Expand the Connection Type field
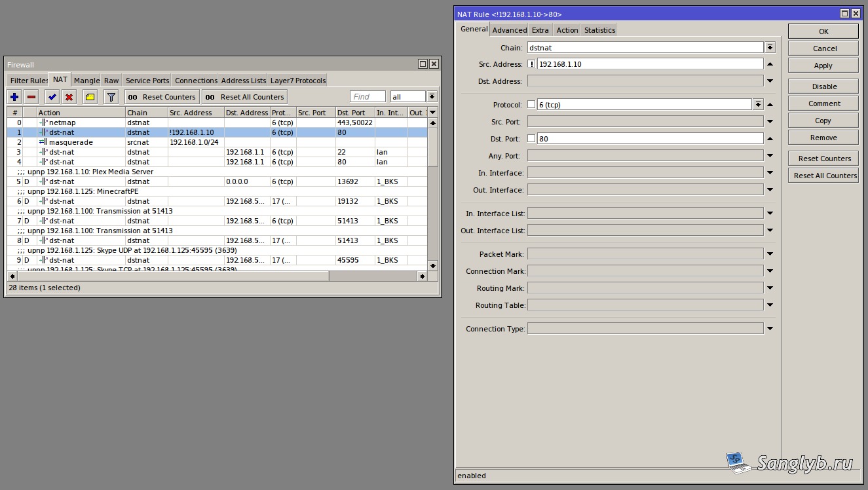The image size is (868, 490). [x=770, y=329]
